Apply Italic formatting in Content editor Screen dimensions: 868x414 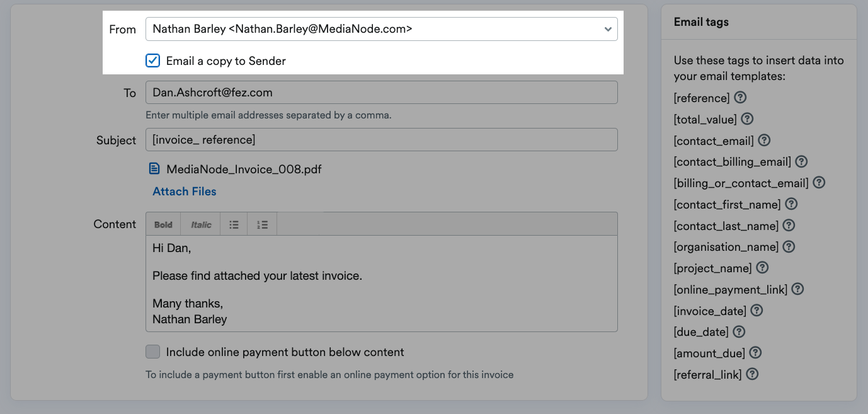click(201, 224)
